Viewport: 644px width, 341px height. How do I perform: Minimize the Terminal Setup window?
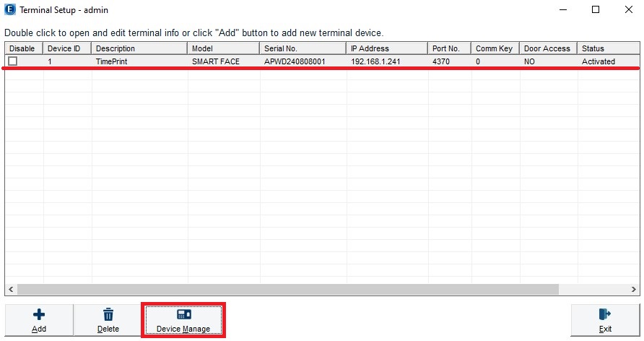[563, 9]
